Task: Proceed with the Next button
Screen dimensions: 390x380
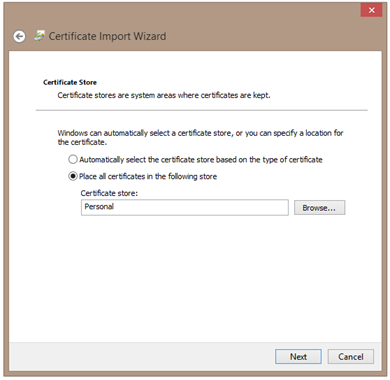Action: click(298, 357)
